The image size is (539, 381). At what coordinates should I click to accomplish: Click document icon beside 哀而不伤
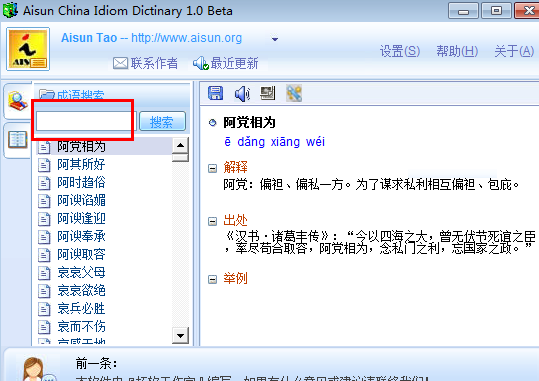point(44,327)
